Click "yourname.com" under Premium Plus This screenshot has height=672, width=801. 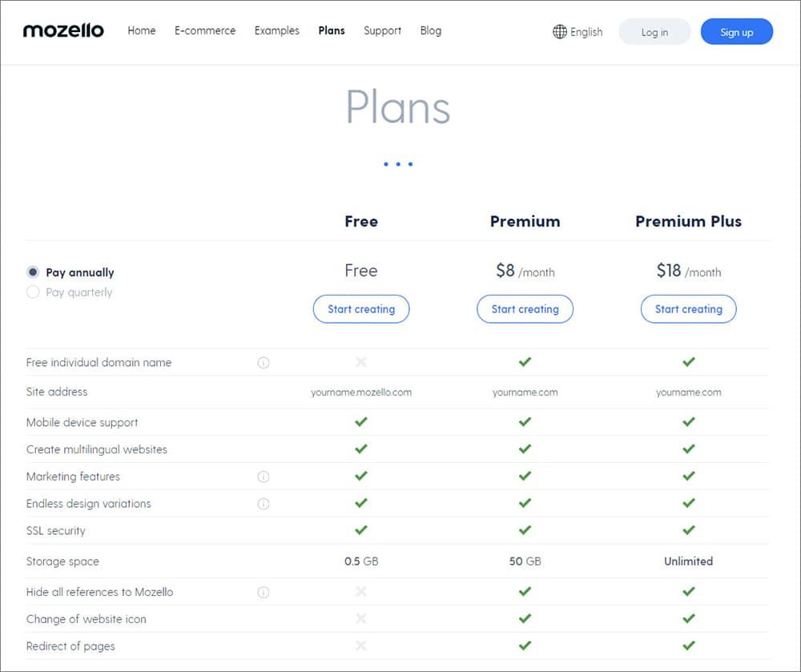click(x=689, y=392)
